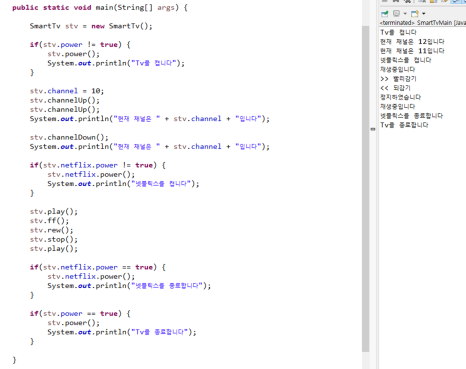Toggle the Scroll Lock console icon

(433, 1)
